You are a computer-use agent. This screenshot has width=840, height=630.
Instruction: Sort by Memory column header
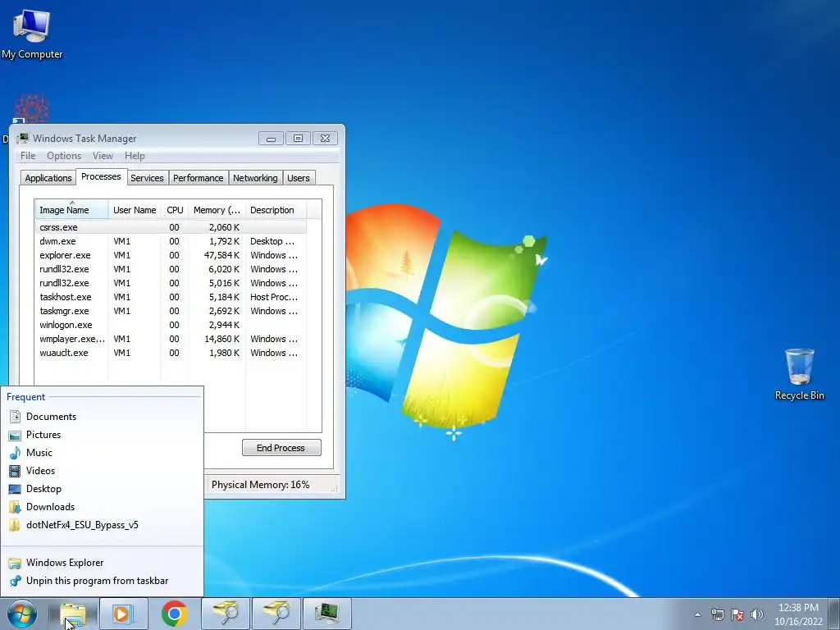pos(217,210)
